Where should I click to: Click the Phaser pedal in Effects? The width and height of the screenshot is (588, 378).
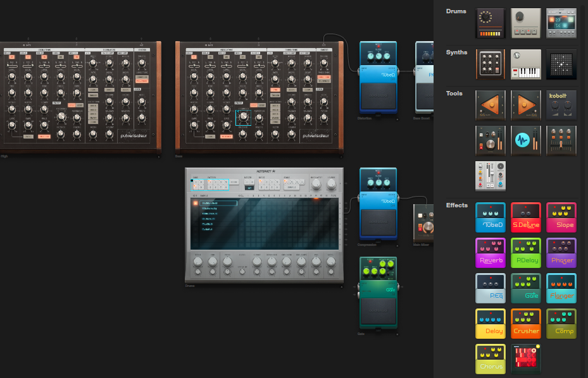561,253
